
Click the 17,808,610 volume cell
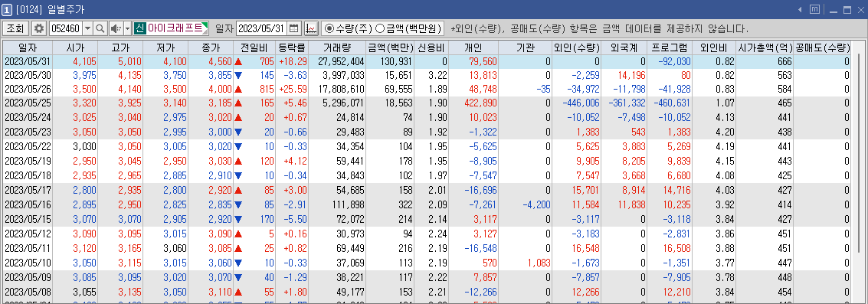[337, 89]
